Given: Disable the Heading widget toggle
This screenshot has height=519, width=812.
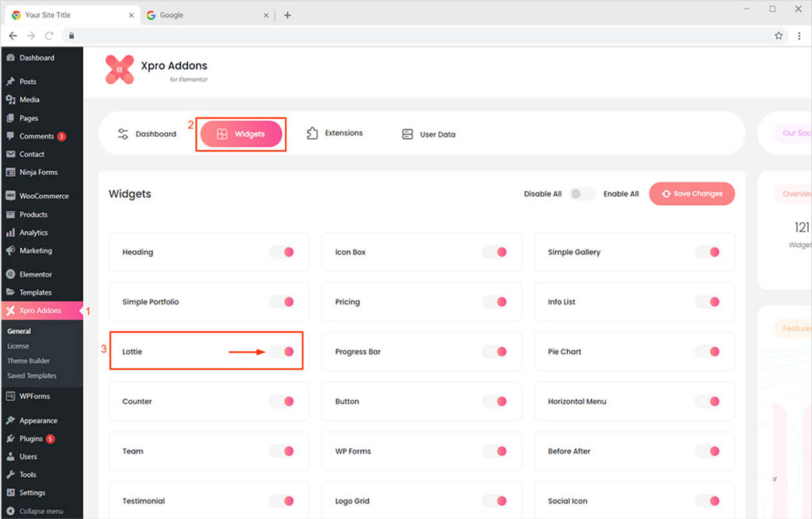Looking at the screenshot, I should (282, 252).
